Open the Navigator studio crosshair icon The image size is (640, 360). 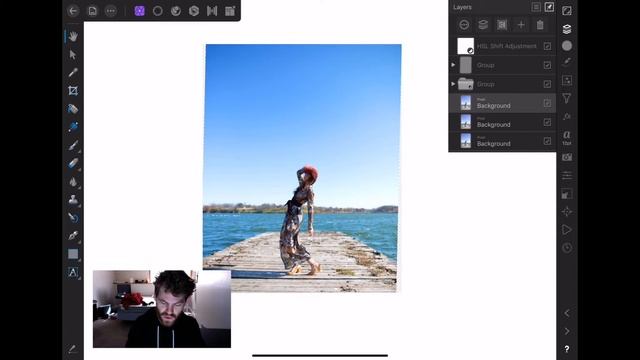pyautogui.click(x=567, y=212)
